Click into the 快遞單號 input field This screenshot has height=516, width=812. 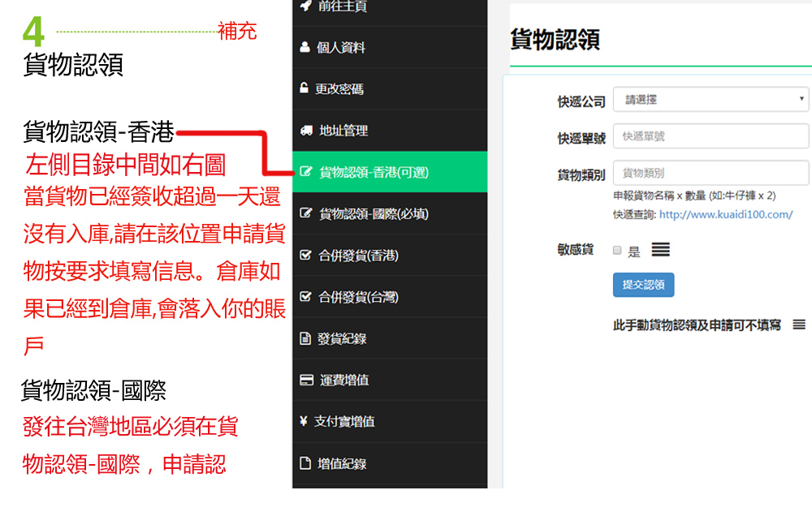(x=710, y=136)
